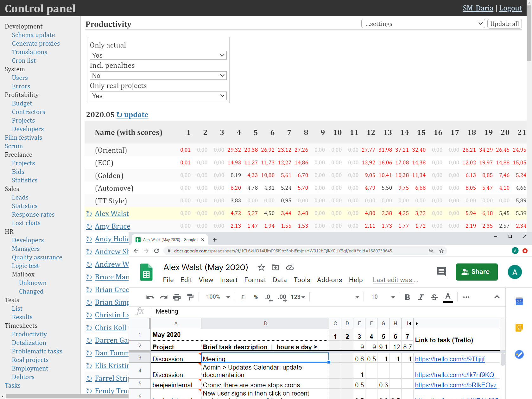The width and height of the screenshot is (532, 399).
Task: Click the undo arrow in Sheets
Action: [150, 297]
